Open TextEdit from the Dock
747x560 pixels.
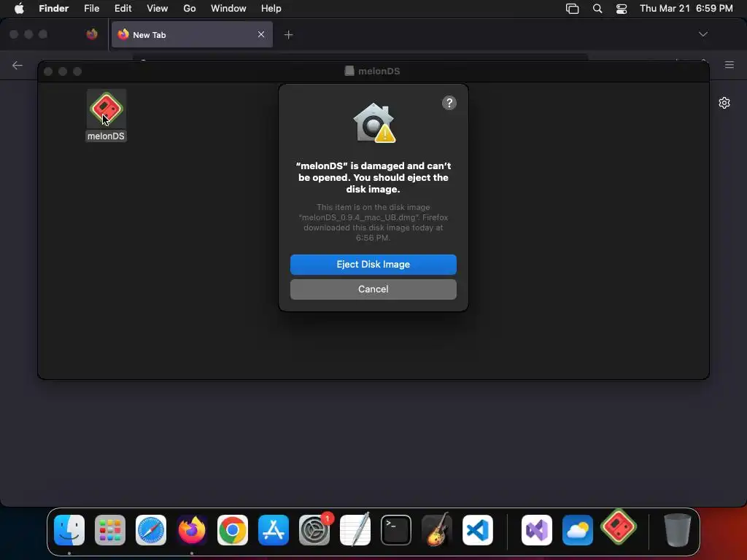[x=355, y=530]
